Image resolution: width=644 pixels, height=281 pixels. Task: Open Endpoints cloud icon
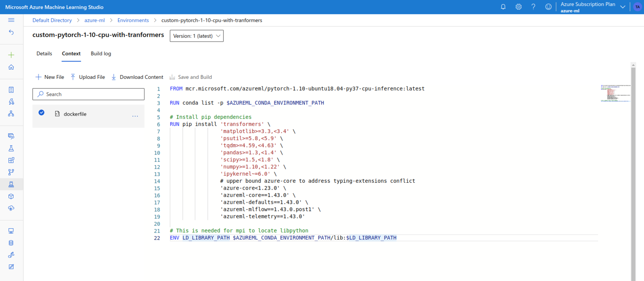point(11,208)
